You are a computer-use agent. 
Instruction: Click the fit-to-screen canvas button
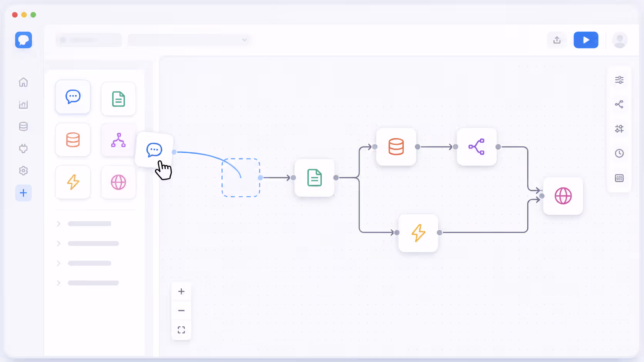181,330
